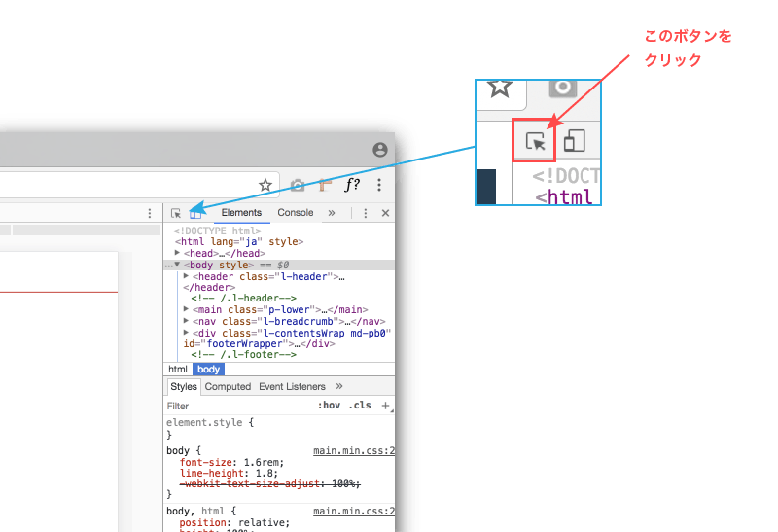Image resolution: width=778 pixels, height=532 pixels.
Task: Click the camera extension icon
Action: coord(298,185)
